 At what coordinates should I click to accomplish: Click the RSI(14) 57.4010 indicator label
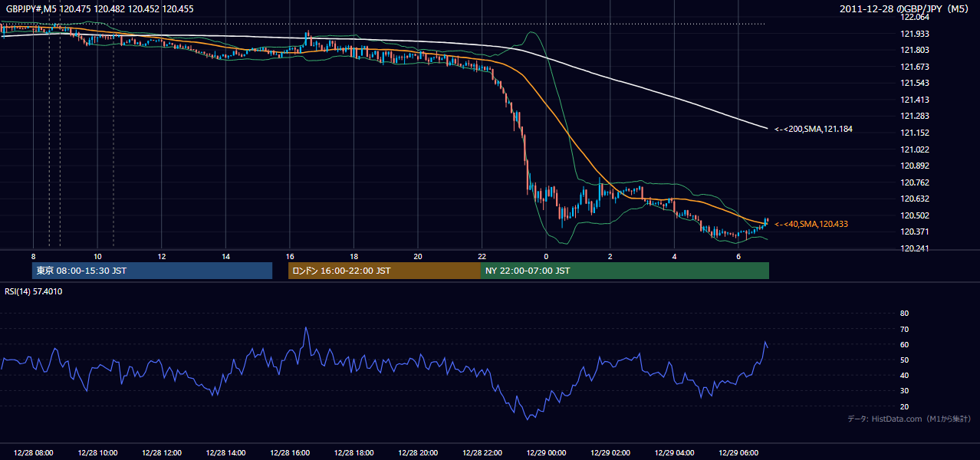pyautogui.click(x=34, y=291)
